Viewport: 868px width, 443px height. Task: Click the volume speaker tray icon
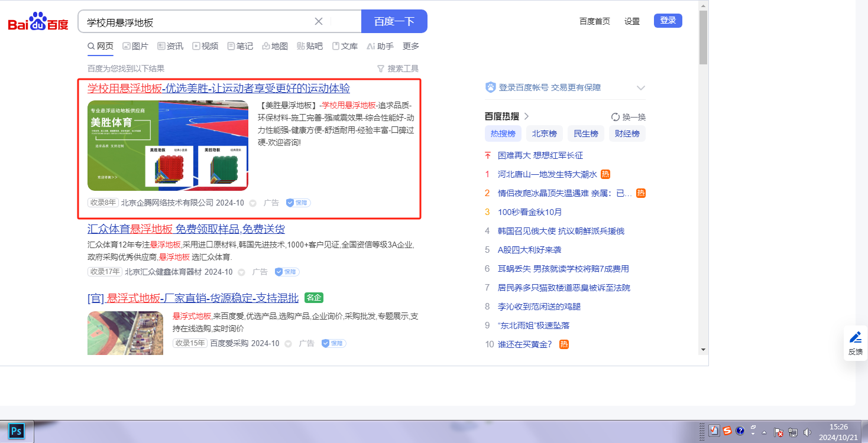808,432
